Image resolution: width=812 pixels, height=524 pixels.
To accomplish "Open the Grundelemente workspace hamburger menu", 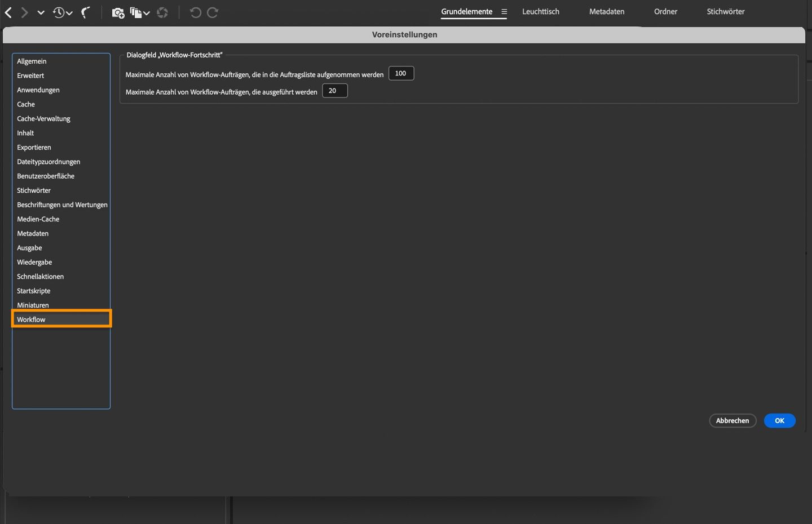I will coord(504,11).
